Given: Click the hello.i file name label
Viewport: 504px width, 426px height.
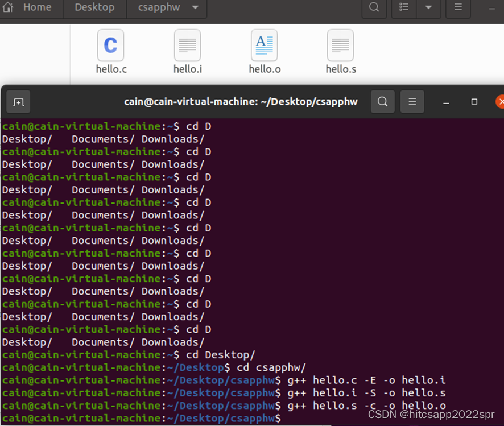Looking at the screenshot, I should (x=188, y=69).
